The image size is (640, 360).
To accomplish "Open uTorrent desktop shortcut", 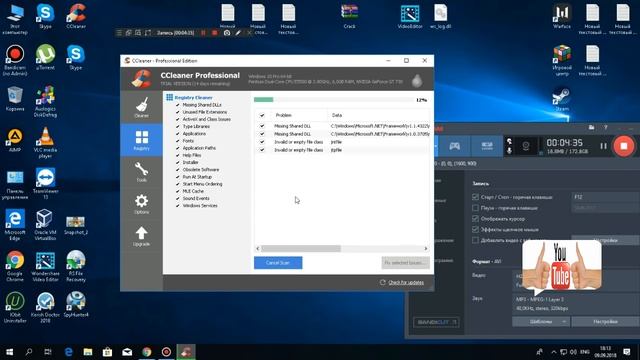I will tap(45, 57).
